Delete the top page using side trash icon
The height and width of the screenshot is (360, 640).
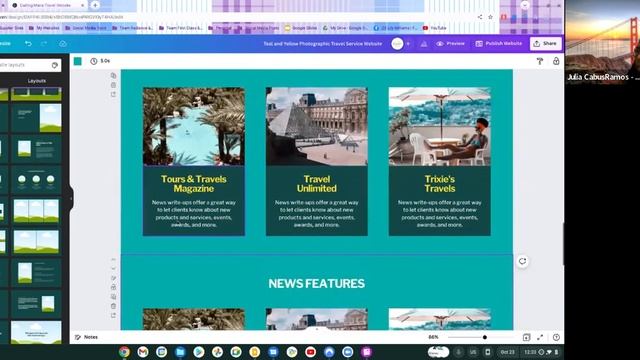point(113,85)
